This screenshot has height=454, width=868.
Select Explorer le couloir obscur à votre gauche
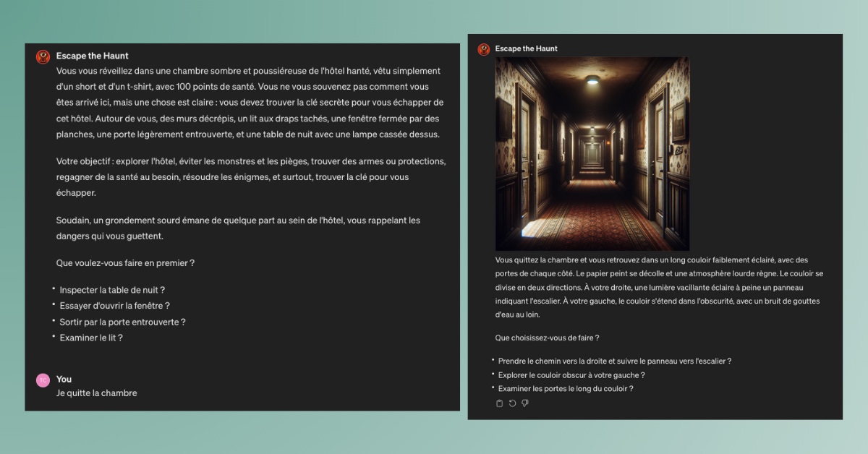pyautogui.click(x=571, y=374)
